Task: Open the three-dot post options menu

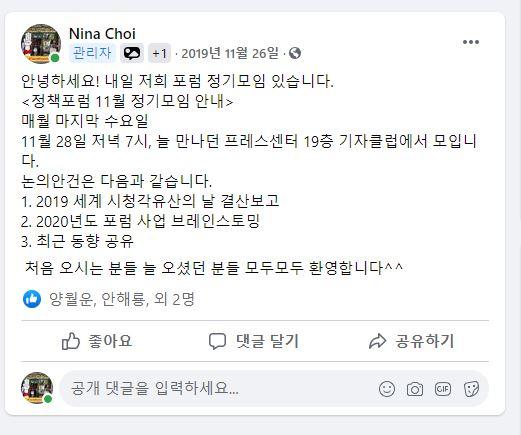Action: [x=471, y=42]
